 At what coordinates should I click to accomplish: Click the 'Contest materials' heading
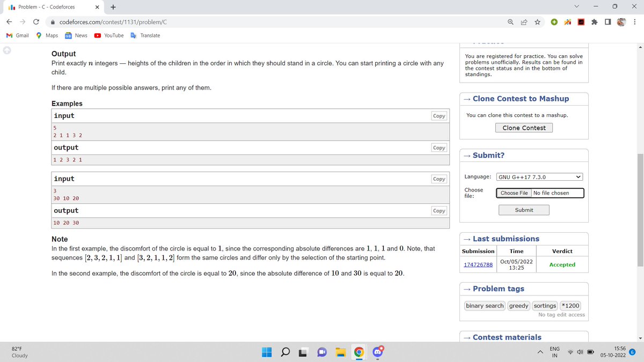tap(507, 337)
